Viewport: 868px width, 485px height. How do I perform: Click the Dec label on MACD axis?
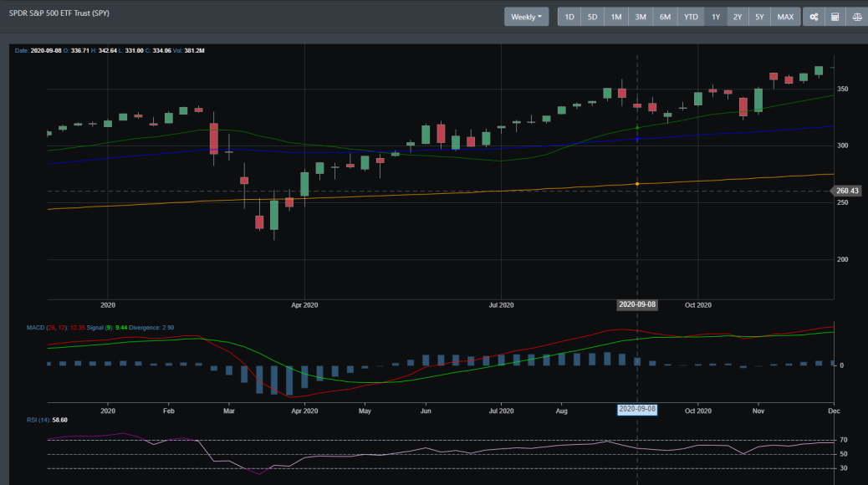(x=834, y=411)
